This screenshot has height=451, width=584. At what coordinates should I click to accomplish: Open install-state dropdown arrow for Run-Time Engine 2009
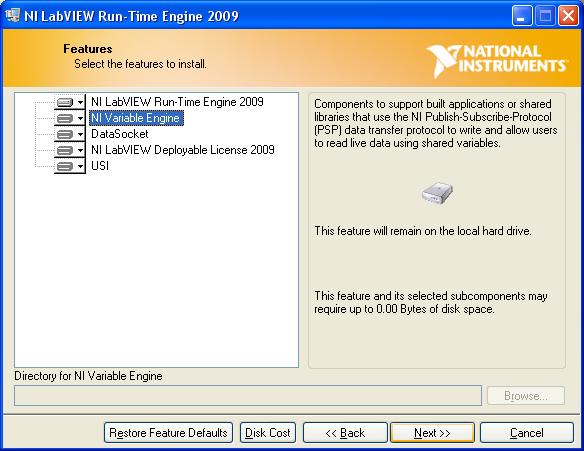tap(80, 102)
